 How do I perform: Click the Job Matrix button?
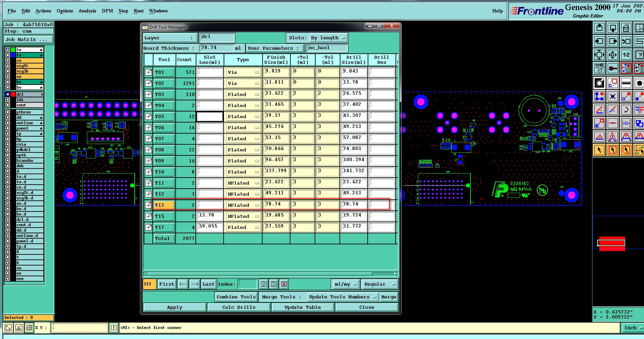29,39
